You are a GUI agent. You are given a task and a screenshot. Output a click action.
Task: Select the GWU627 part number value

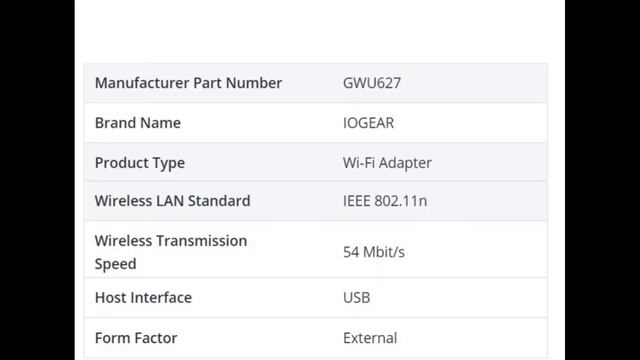[x=372, y=83]
